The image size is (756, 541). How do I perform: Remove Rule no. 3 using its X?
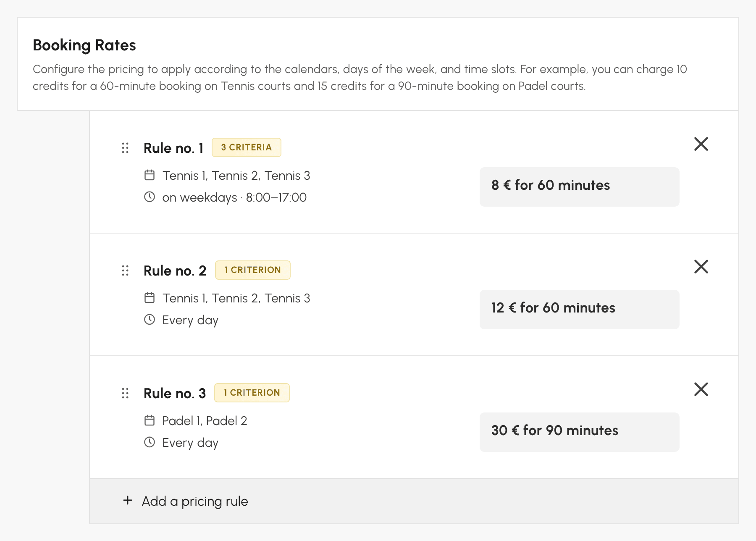click(701, 389)
